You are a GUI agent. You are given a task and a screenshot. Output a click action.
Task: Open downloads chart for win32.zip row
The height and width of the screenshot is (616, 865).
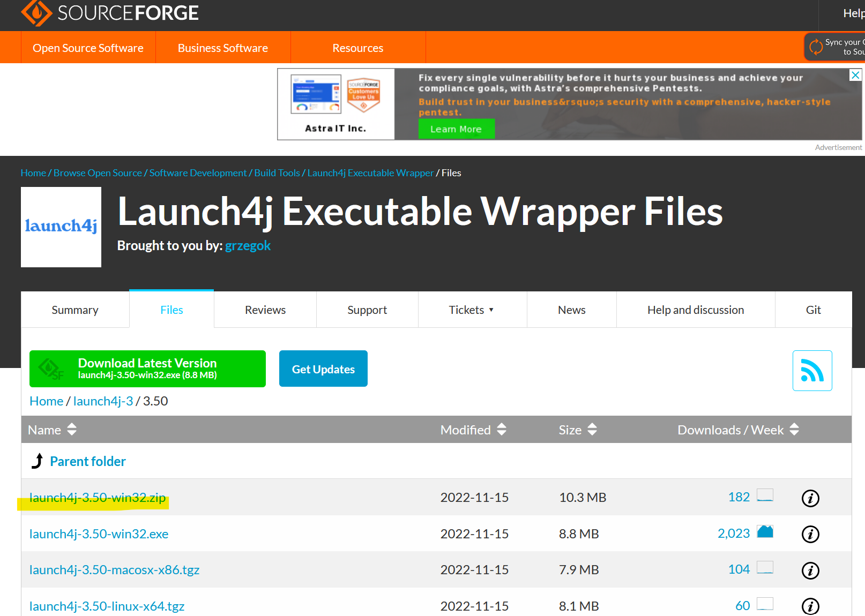click(765, 495)
